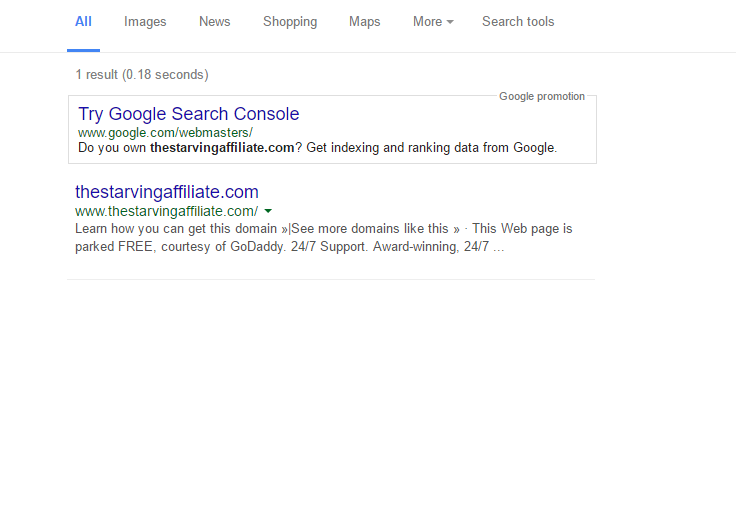Click the '1 result (0.18 seconds)' stats text

142,75
